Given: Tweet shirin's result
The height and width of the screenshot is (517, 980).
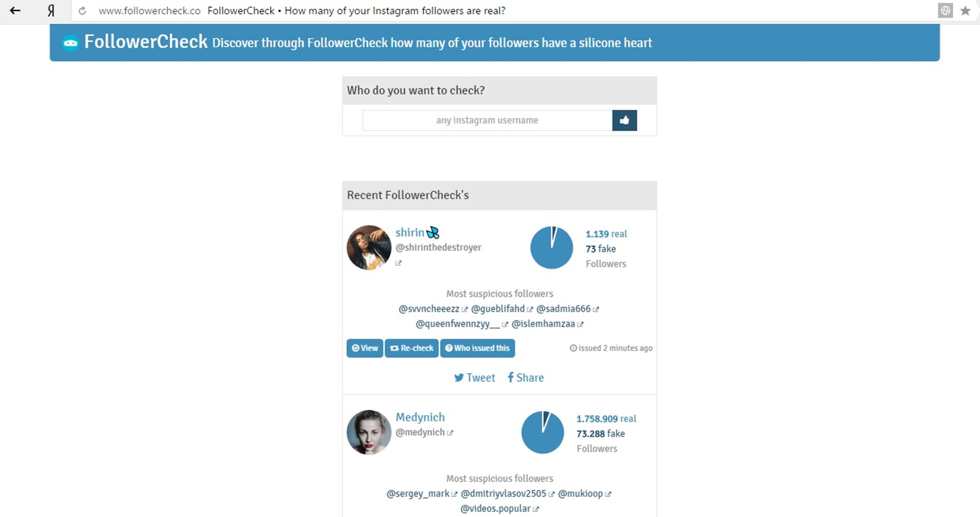Looking at the screenshot, I should pos(474,378).
